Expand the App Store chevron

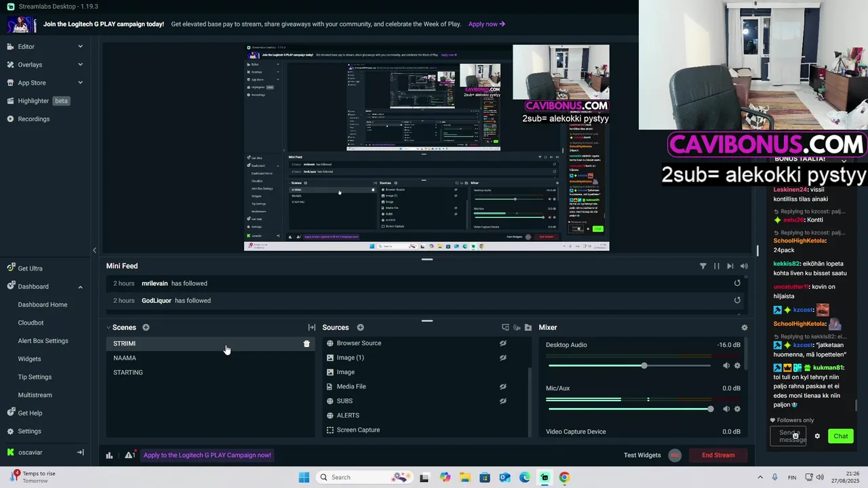pos(80,83)
